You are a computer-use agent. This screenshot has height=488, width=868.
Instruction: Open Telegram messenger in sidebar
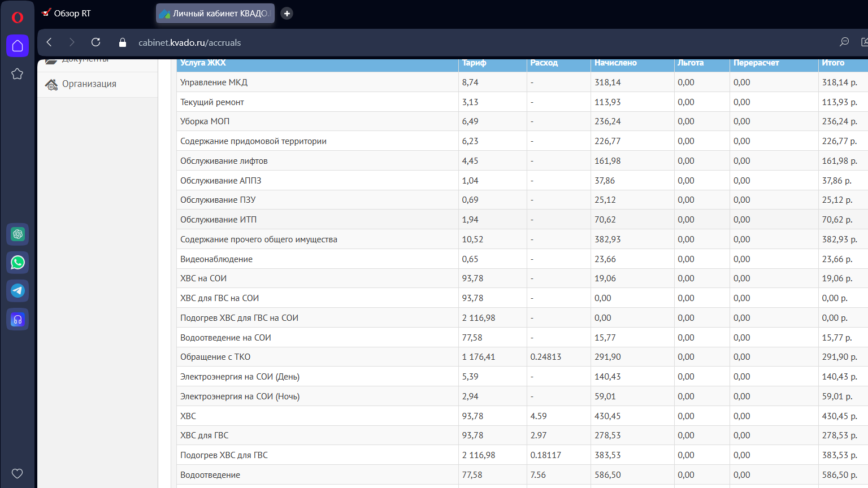click(18, 291)
